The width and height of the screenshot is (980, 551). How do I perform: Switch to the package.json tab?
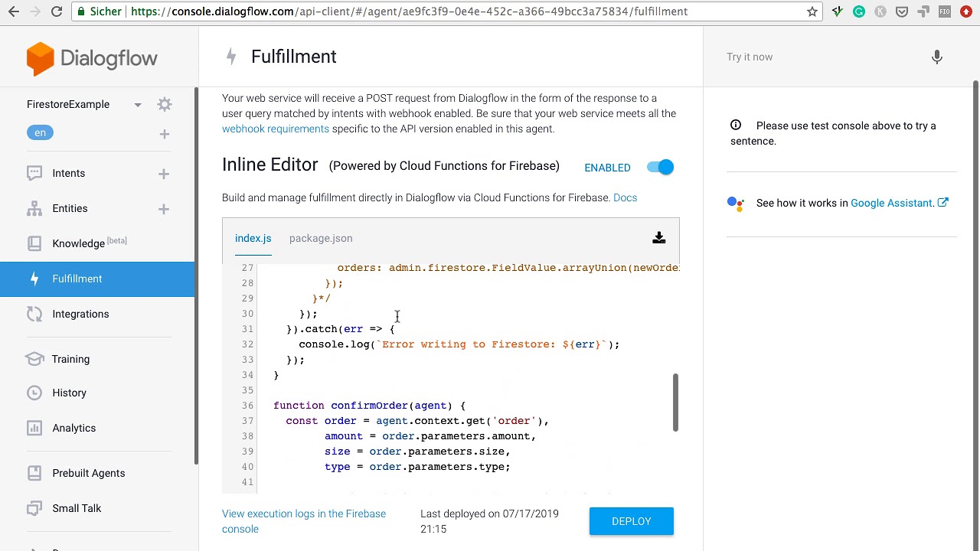click(x=321, y=238)
